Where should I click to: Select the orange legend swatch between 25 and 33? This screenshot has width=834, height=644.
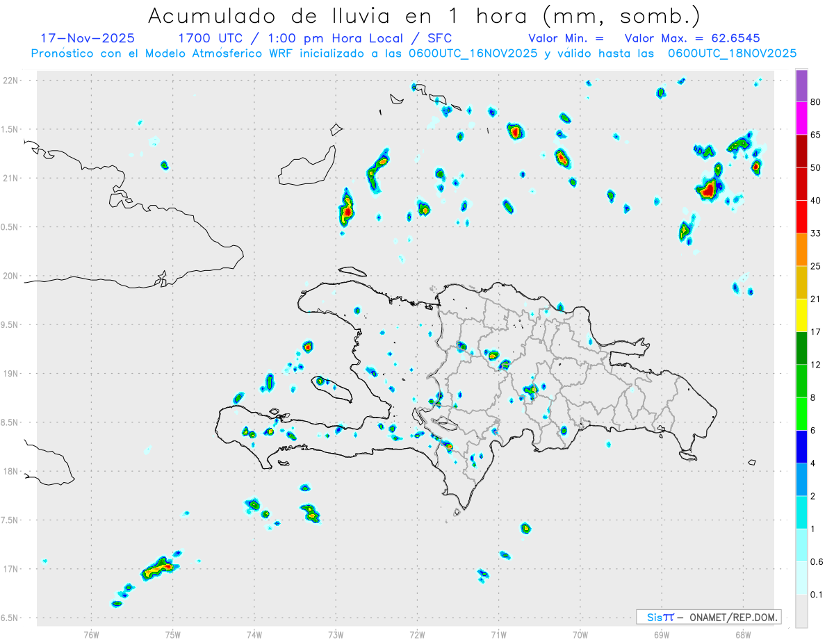click(x=801, y=249)
